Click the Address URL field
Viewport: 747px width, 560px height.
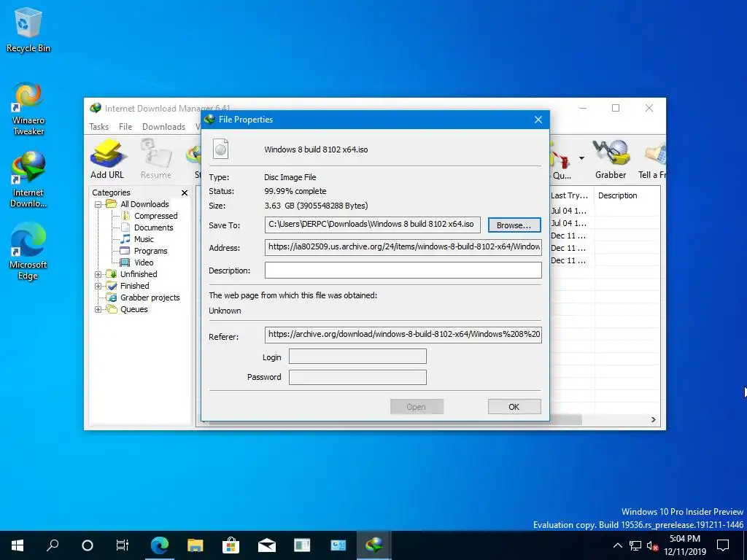pyautogui.click(x=403, y=247)
